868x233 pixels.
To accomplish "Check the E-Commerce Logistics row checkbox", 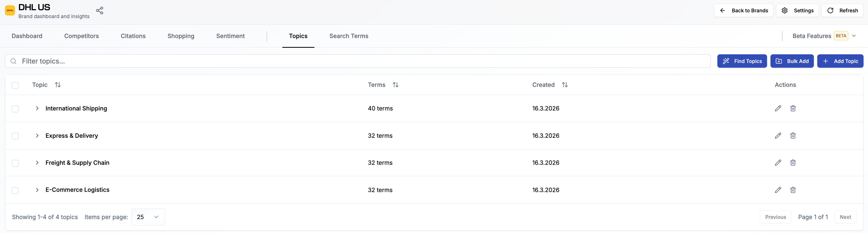I will (15, 190).
